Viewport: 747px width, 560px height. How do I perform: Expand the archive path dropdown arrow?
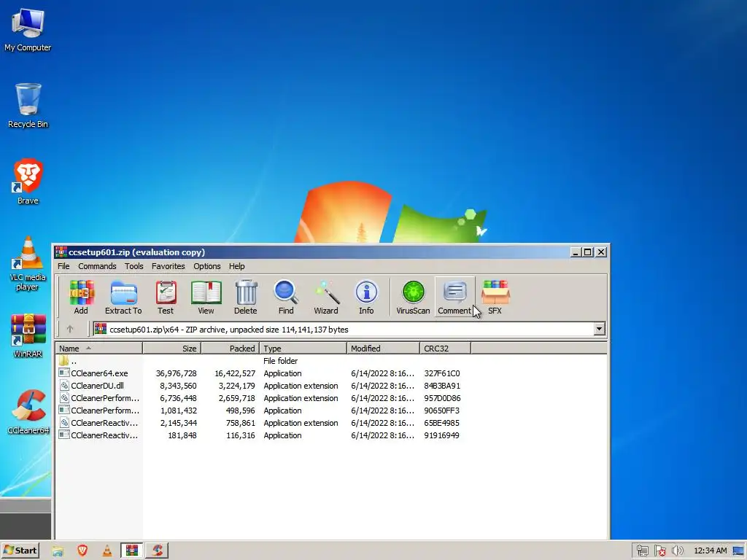(600, 329)
